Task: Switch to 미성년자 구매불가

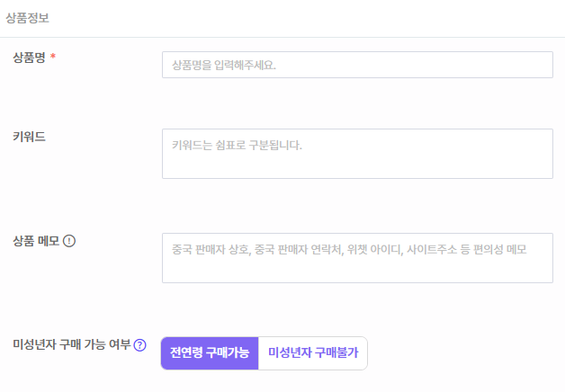Action: [x=312, y=352]
